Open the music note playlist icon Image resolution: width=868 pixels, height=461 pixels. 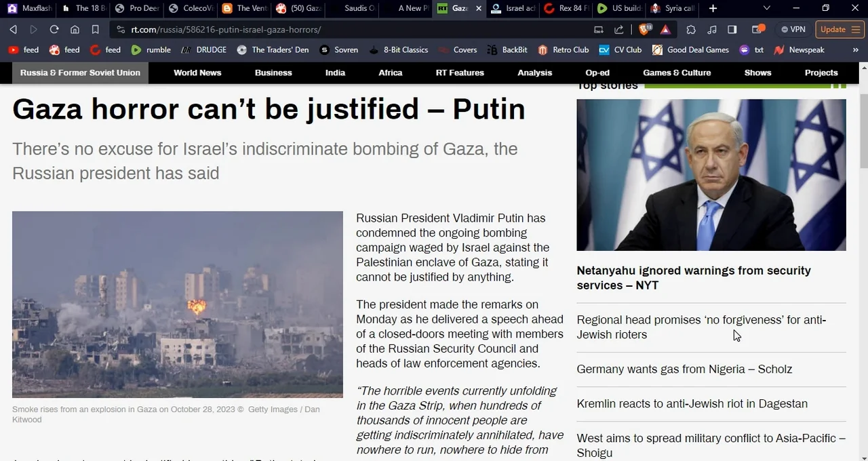pos(711,29)
